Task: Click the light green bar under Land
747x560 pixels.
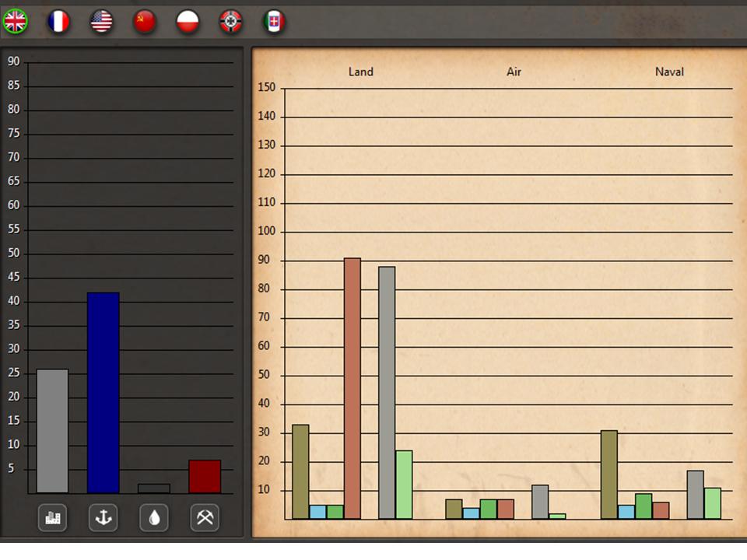Action: [404, 485]
